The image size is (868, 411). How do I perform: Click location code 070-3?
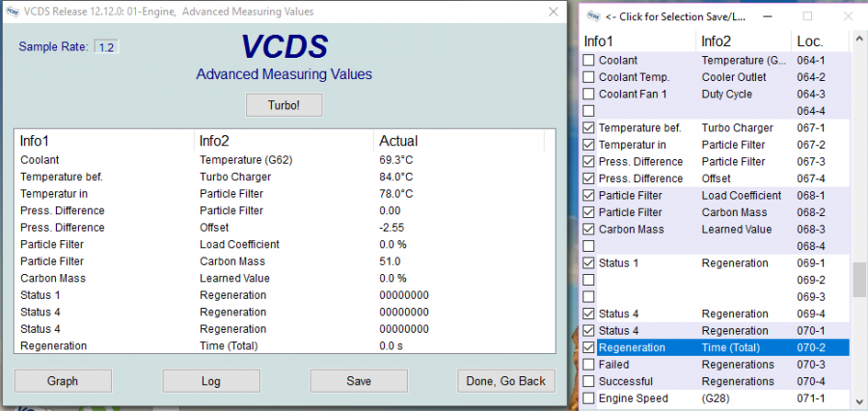811,365
